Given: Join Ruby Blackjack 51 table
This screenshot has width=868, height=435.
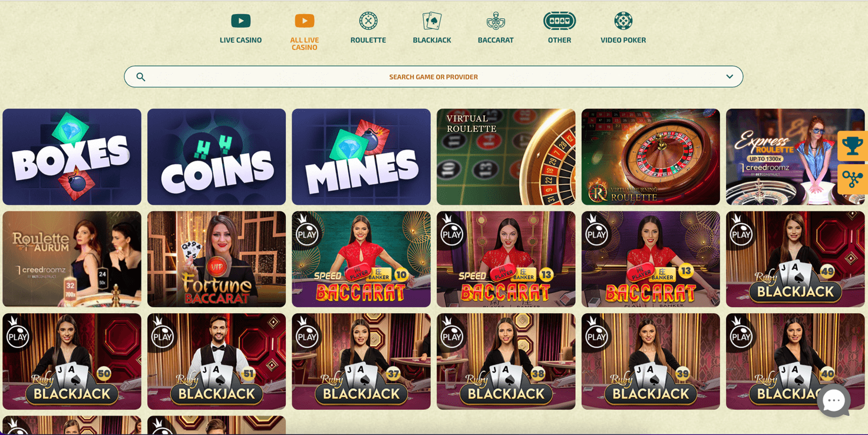Looking at the screenshot, I should (x=216, y=361).
